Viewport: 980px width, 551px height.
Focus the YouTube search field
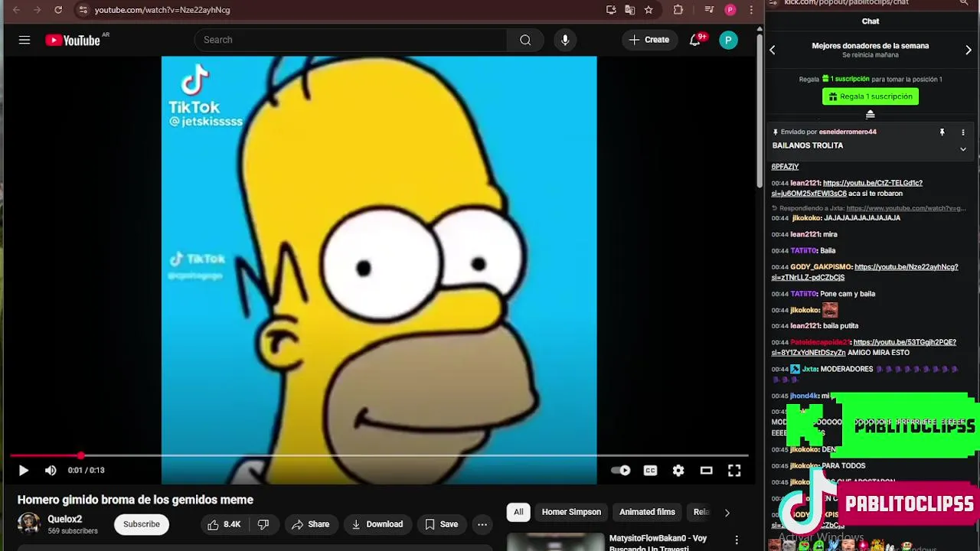pyautogui.click(x=351, y=40)
